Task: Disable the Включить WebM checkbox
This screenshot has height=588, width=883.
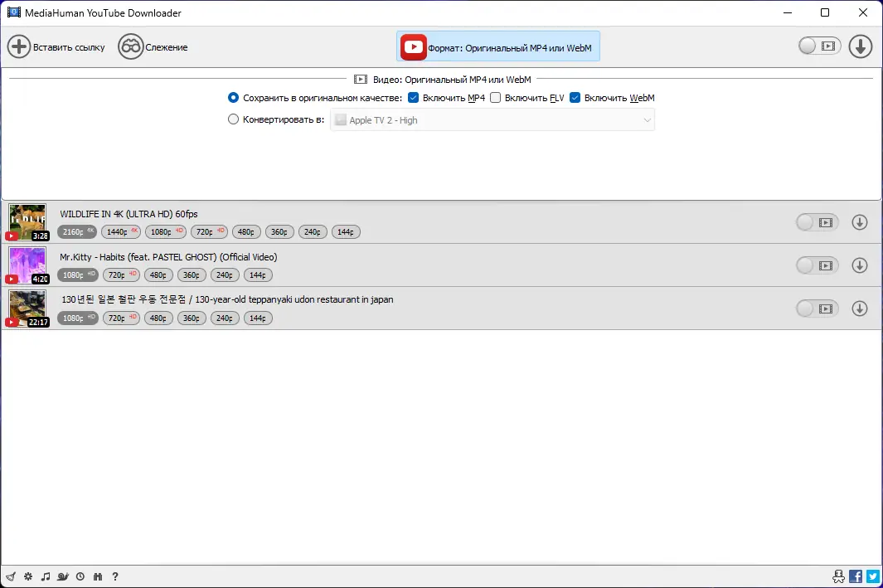Action: tap(575, 98)
